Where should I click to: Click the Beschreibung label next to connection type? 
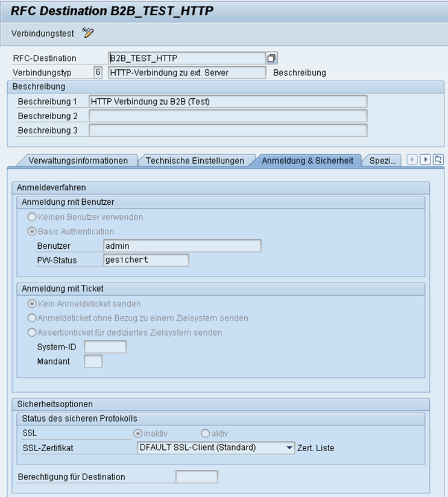coord(300,72)
